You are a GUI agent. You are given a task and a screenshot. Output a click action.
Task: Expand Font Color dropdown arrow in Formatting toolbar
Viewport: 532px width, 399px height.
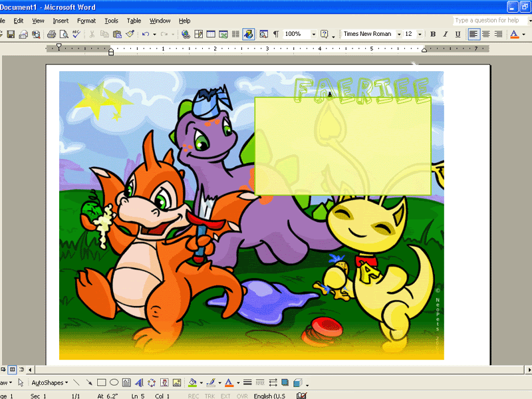tap(523, 34)
